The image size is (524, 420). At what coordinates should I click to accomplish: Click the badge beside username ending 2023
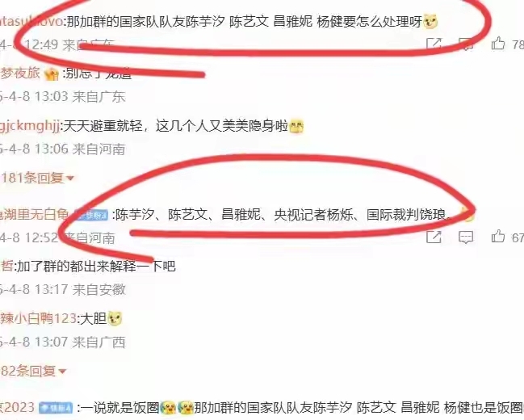[x=56, y=408]
